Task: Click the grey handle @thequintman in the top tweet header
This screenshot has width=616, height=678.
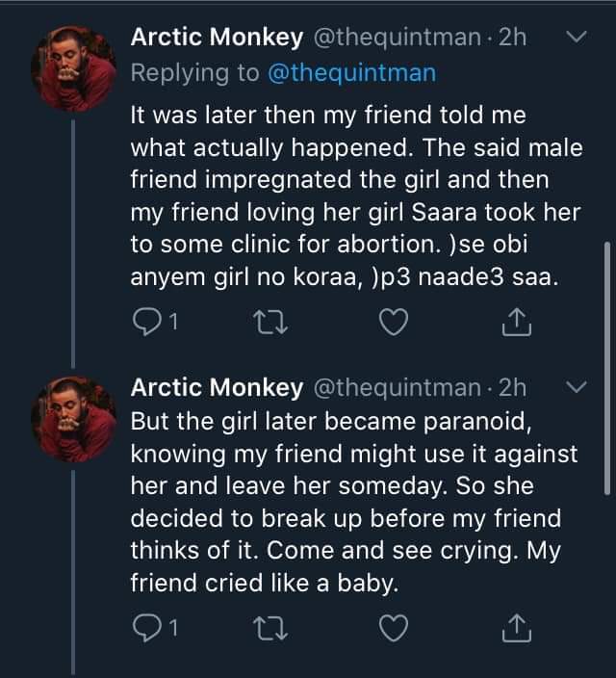Action: pos(397,39)
